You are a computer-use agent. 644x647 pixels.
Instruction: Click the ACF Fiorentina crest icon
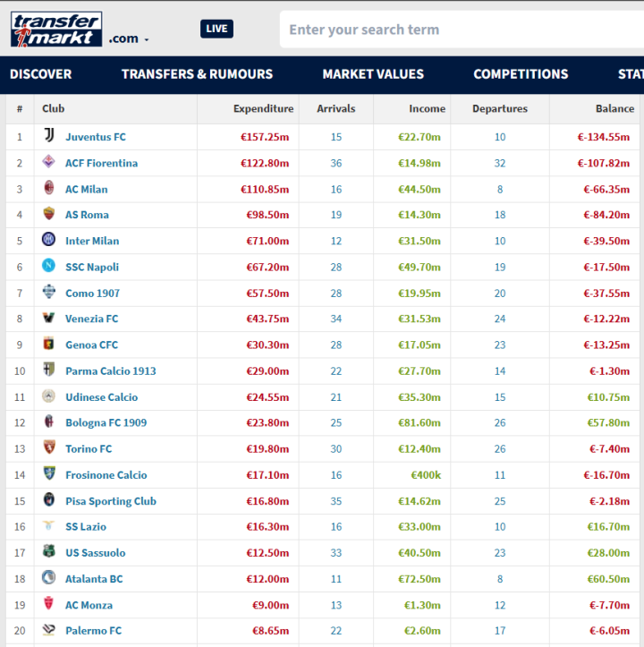coord(48,161)
